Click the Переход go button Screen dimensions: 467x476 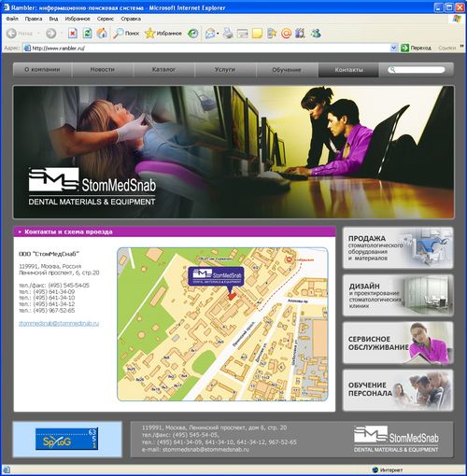click(416, 48)
